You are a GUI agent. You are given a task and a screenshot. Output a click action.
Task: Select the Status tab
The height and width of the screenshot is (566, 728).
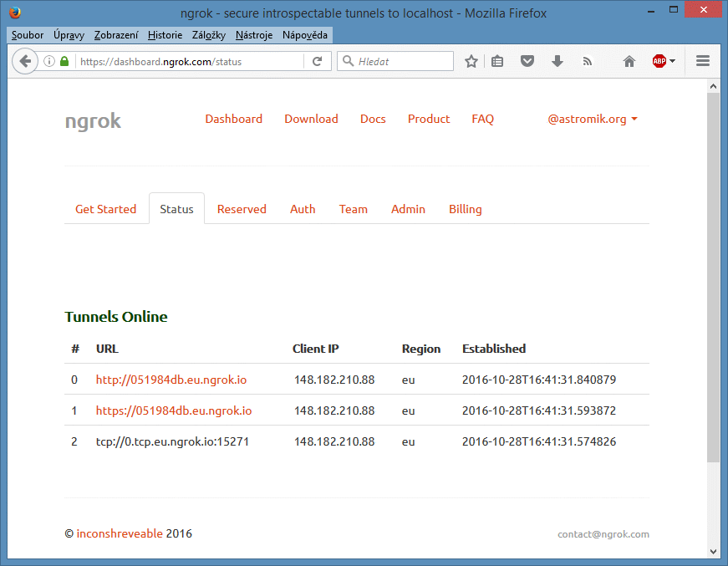176,209
